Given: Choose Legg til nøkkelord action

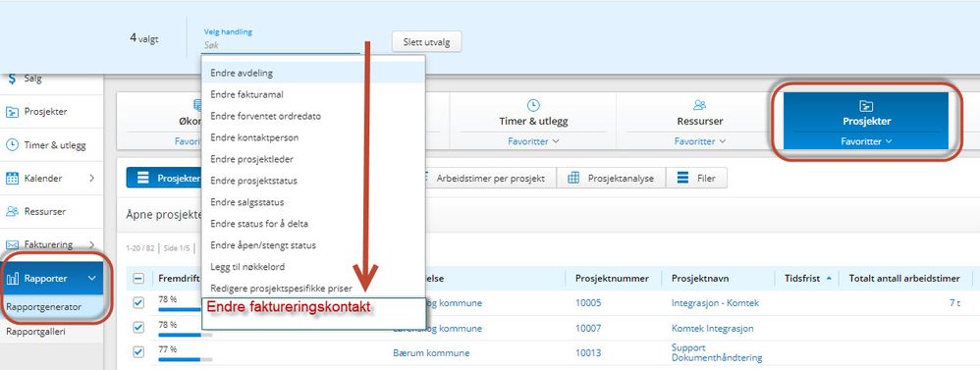Looking at the screenshot, I should (x=313, y=267).
